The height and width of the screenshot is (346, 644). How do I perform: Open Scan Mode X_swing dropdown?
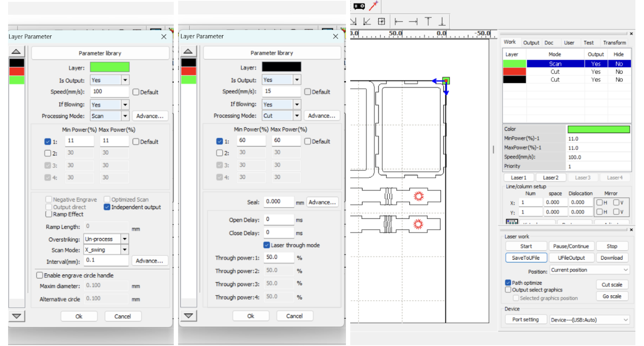pyautogui.click(x=125, y=250)
